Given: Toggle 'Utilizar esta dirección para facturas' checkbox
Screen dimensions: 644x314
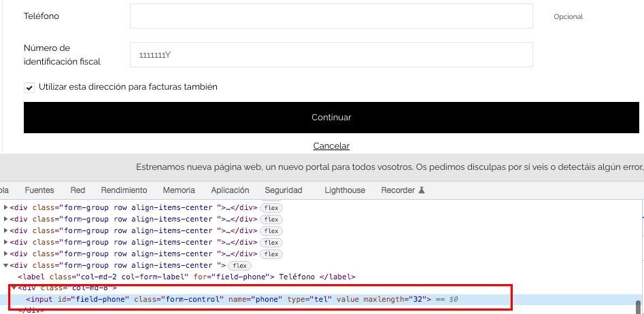Looking at the screenshot, I should [x=29, y=88].
